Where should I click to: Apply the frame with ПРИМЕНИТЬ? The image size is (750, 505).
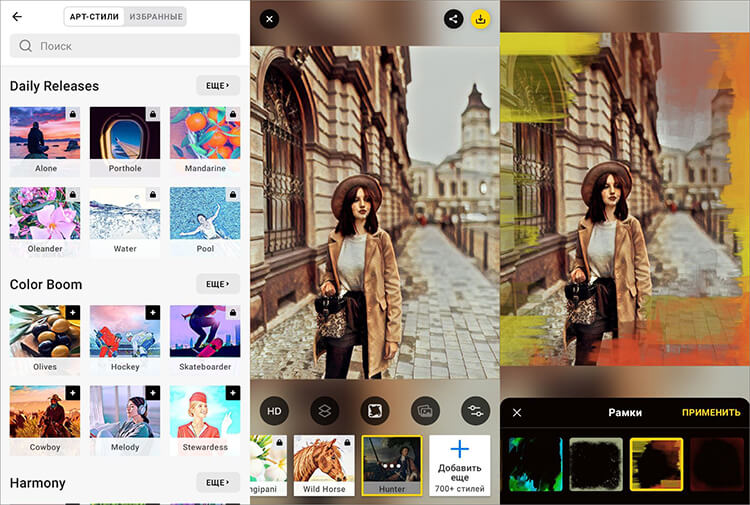711,412
